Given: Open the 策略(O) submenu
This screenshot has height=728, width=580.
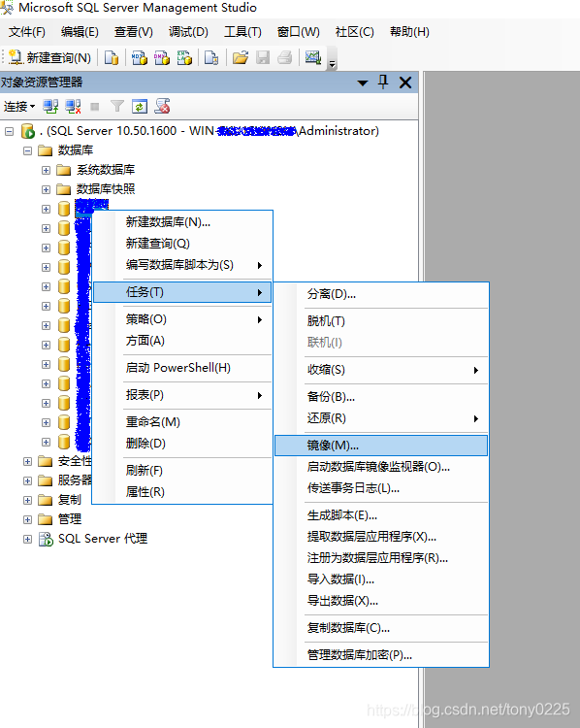Looking at the screenshot, I should (182, 319).
